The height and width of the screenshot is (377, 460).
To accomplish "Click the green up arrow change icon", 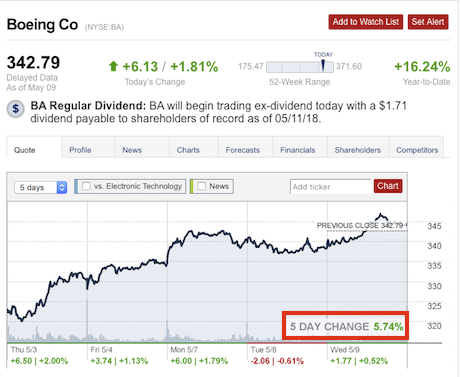I will tap(113, 66).
